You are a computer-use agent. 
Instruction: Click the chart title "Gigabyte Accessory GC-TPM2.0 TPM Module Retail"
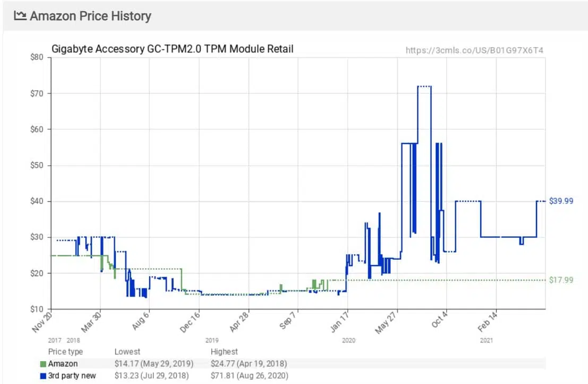coord(172,48)
